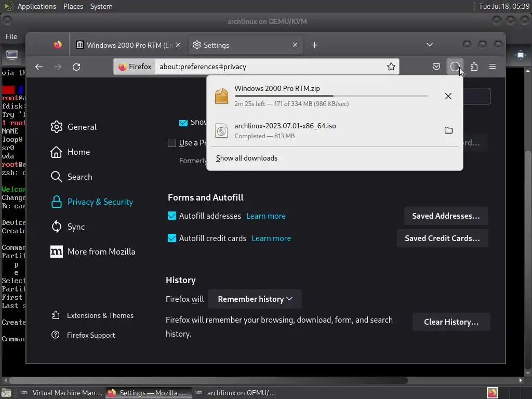Open Home settings category
Image resolution: width=532 pixels, height=399 pixels.
[x=70, y=152]
